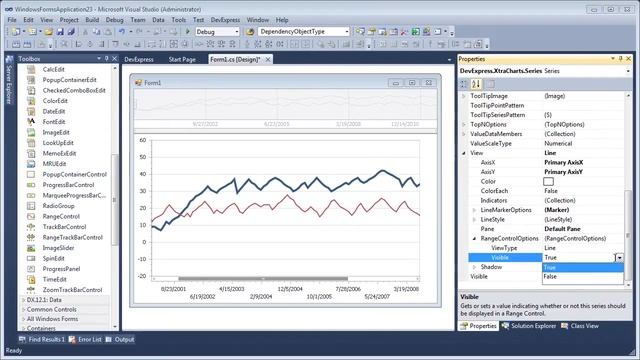
Task: Select the Categorized view icon in Properties
Action: 464,84
